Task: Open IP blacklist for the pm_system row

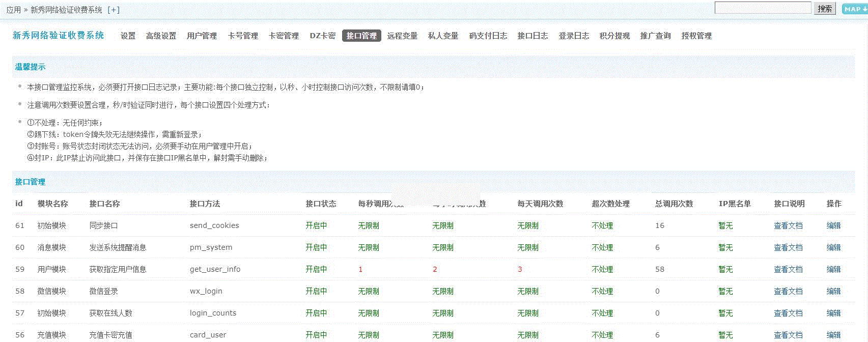Action: point(725,247)
